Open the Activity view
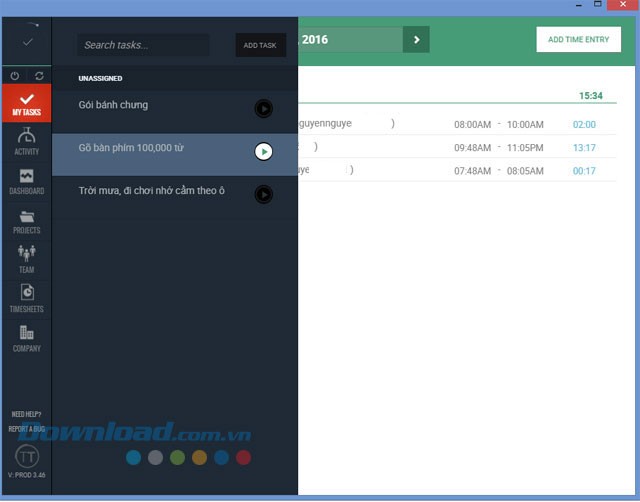 26,140
